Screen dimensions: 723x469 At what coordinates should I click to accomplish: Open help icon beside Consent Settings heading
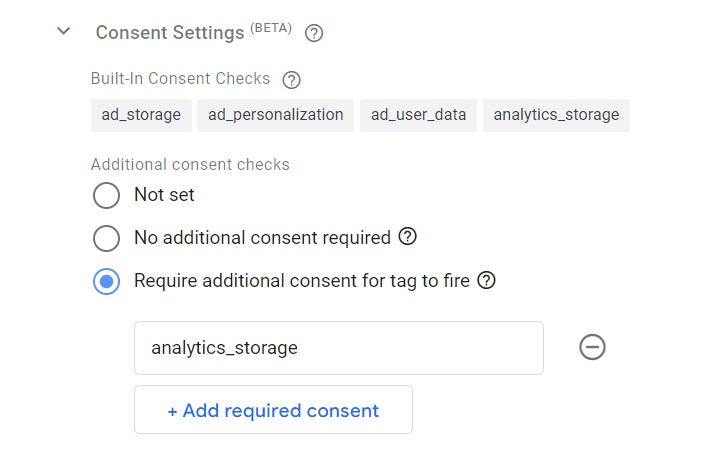click(314, 33)
